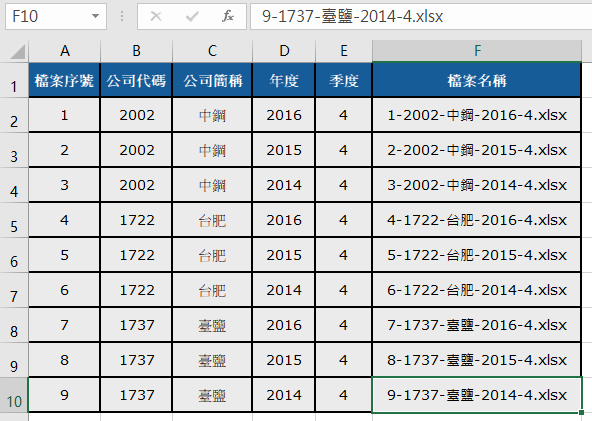
Task: Select cell with 1-2002-中鋼-2016-4.xlsx
Action: click(476, 115)
